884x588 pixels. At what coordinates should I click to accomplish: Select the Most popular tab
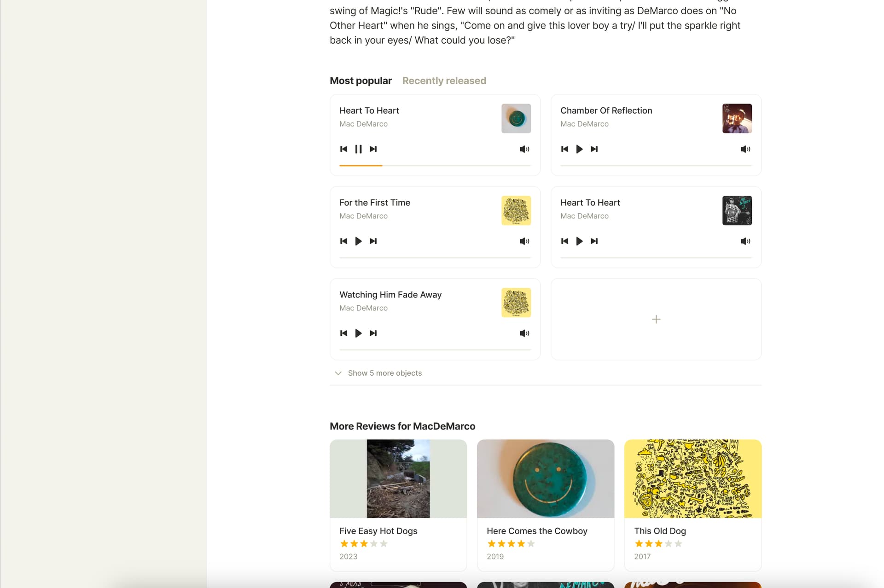click(x=361, y=81)
